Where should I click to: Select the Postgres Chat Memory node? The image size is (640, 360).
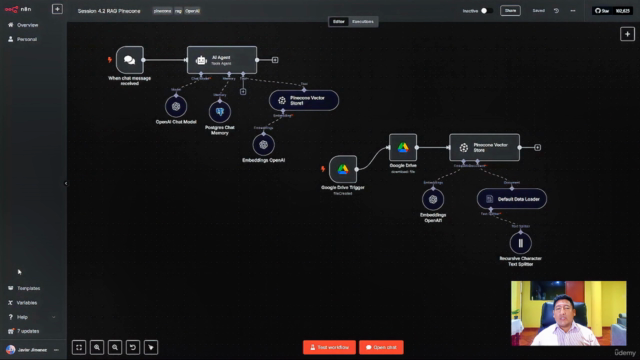(x=220, y=112)
